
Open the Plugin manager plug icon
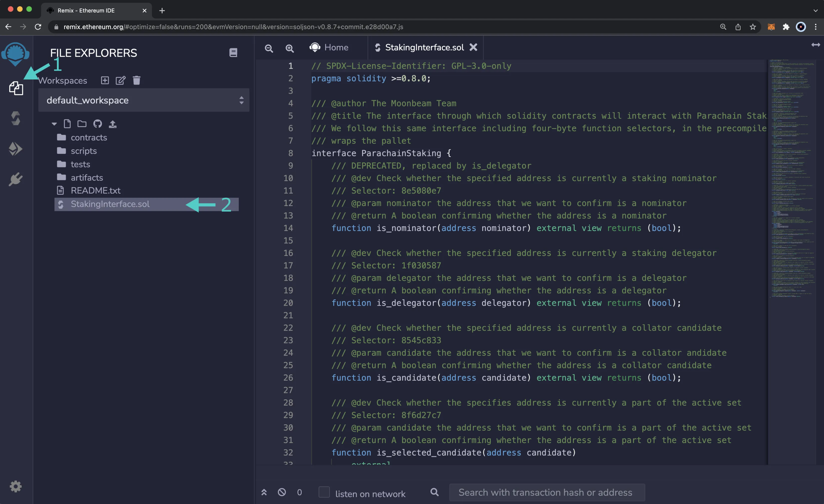(x=16, y=180)
